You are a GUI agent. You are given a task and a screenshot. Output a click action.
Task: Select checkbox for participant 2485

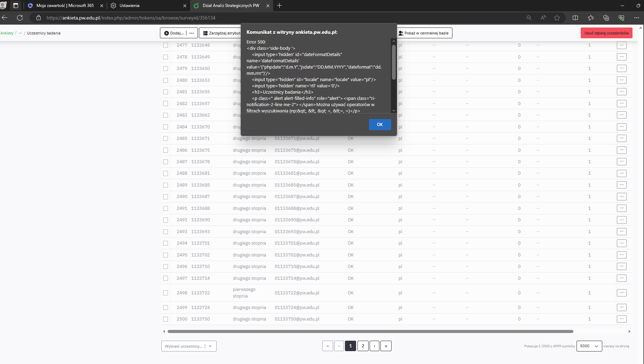pyautogui.click(x=166, y=139)
